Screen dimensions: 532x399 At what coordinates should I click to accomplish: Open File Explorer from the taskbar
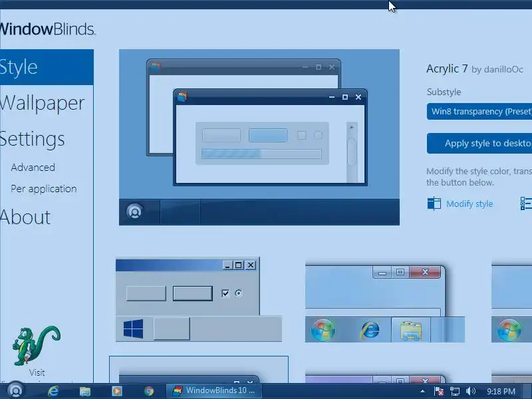pos(85,391)
